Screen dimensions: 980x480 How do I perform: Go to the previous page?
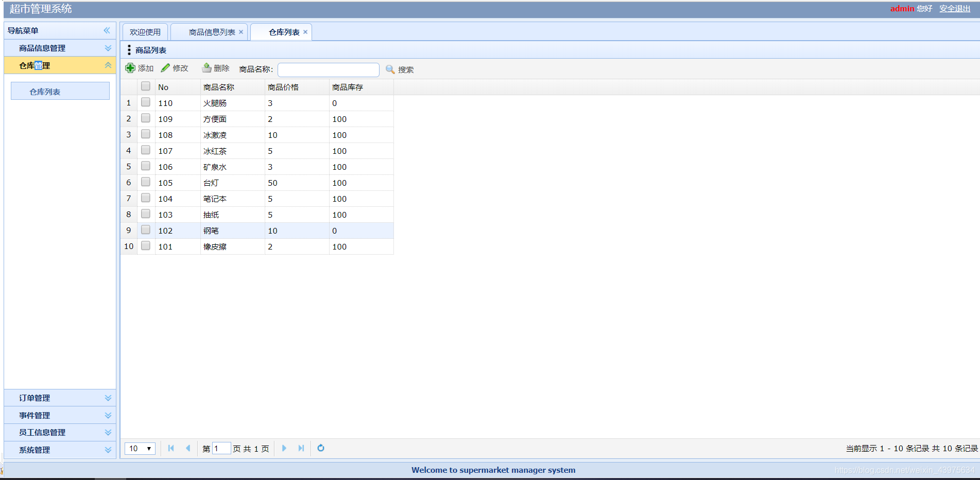(188, 448)
